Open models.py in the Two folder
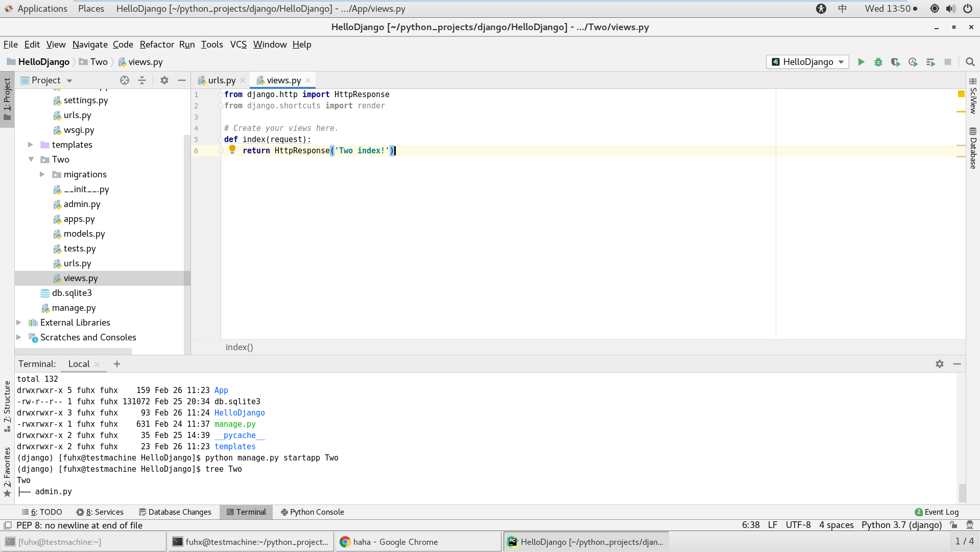 click(x=84, y=234)
